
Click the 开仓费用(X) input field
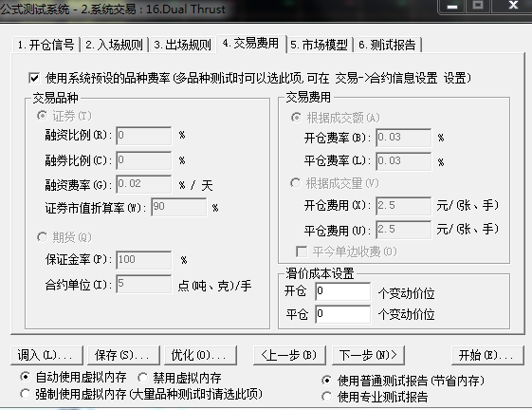point(404,206)
